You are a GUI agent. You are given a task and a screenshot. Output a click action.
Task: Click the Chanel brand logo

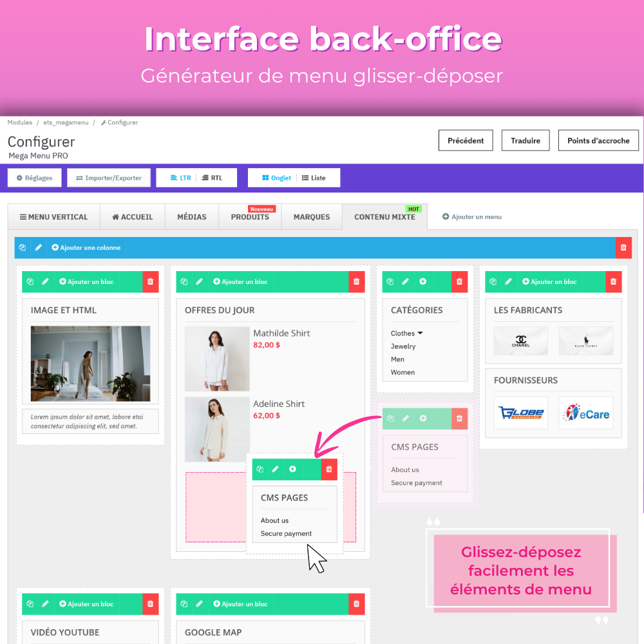click(x=520, y=341)
